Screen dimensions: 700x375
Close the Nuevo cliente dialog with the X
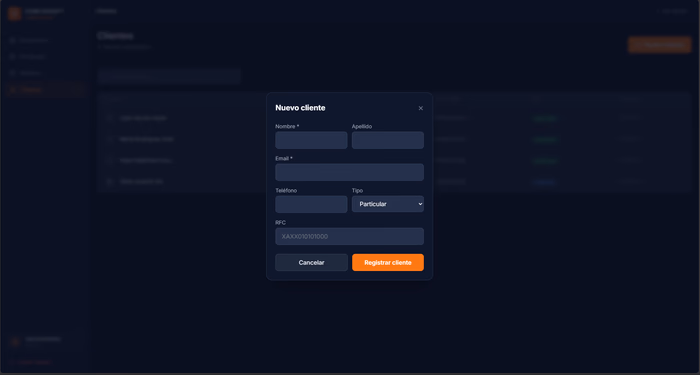(x=421, y=108)
